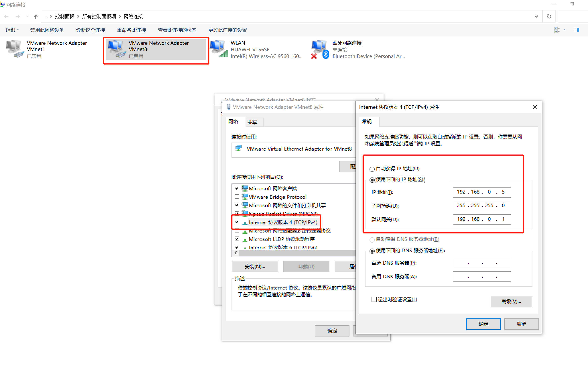Select the VMware Network Adapter VMnet1 icon
Screen dimensions: 588x365
tap(15, 49)
